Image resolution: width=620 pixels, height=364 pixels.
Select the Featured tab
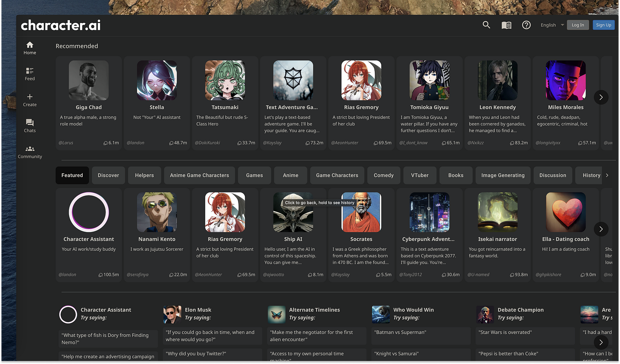point(72,175)
